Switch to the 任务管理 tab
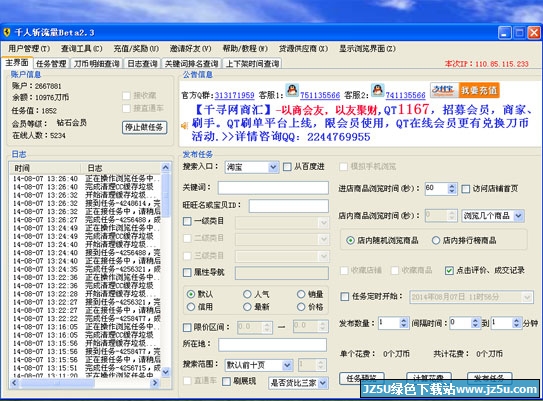543x401 pixels. coord(51,63)
